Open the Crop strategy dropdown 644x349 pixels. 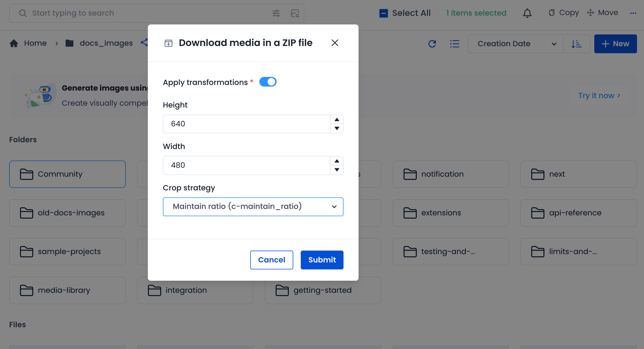(x=253, y=207)
